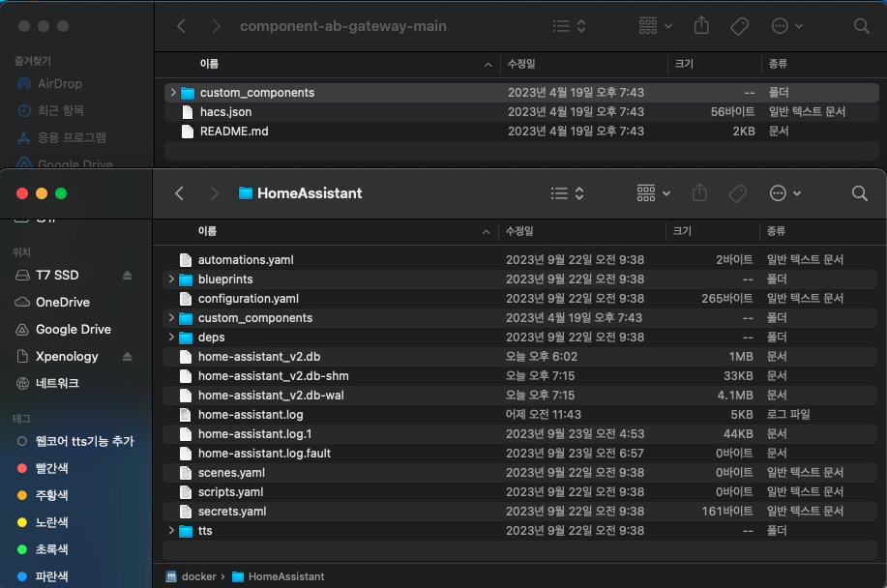Select scripts.yaml file

[x=518, y=492]
